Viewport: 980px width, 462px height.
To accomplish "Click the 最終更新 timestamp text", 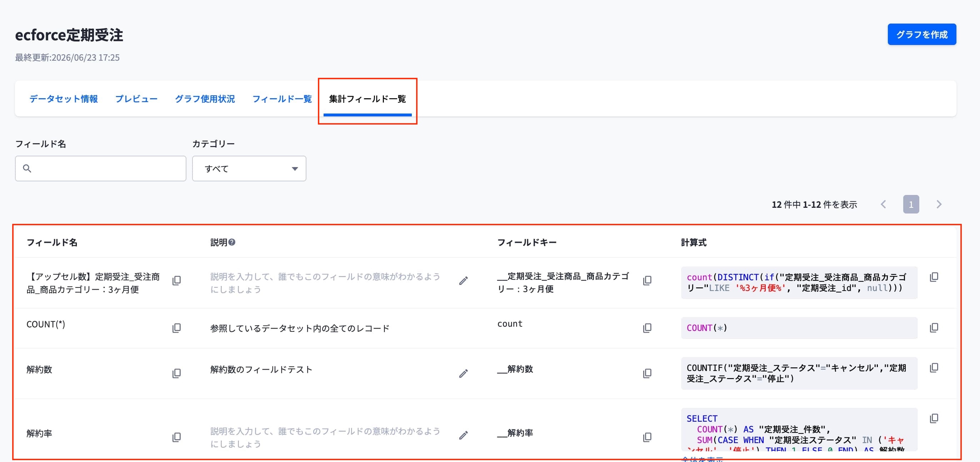I will [67, 57].
